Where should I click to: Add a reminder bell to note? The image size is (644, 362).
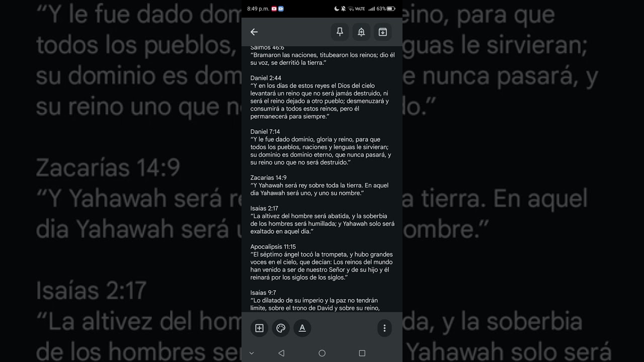(x=361, y=32)
